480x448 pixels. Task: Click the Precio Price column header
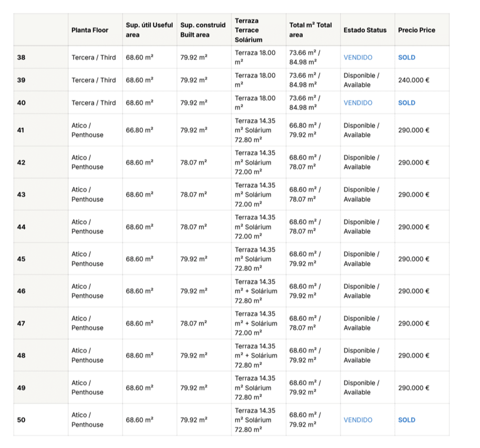(417, 30)
